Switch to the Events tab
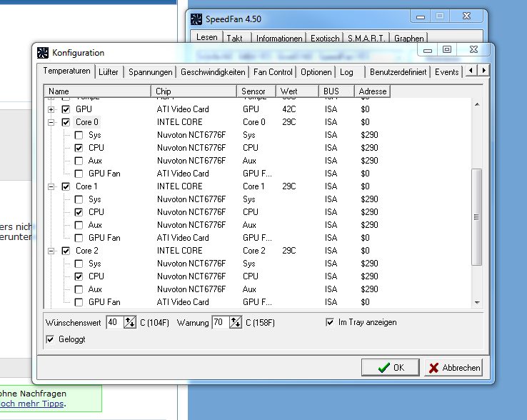Viewport: 527px width, 420px height. click(x=447, y=72)
